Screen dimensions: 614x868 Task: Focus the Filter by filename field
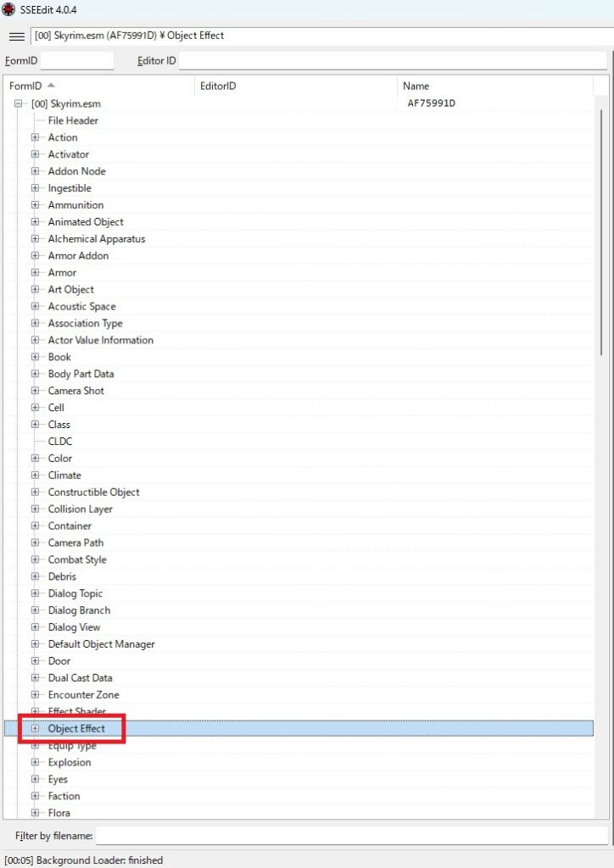(x=352, y=836)
